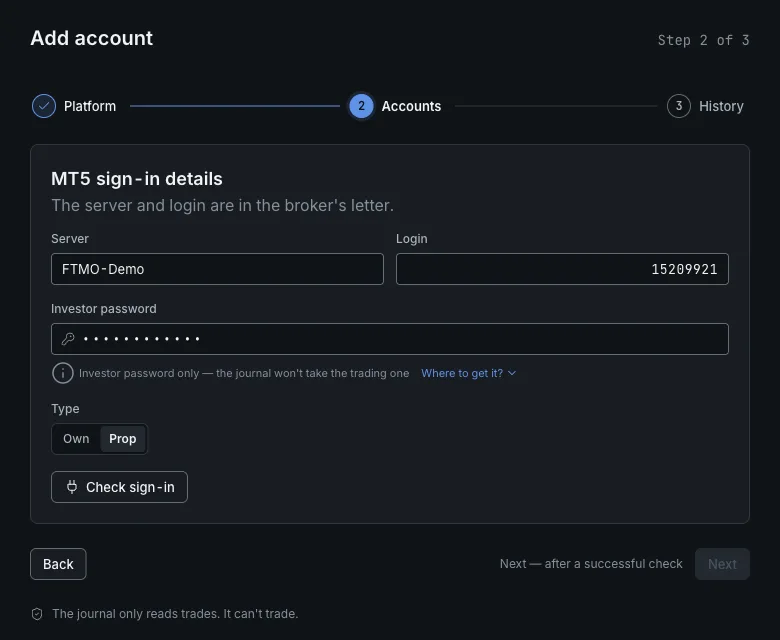Click the plug icon on Check sign-in
780x640 pixels.
[x=72, y=487]
